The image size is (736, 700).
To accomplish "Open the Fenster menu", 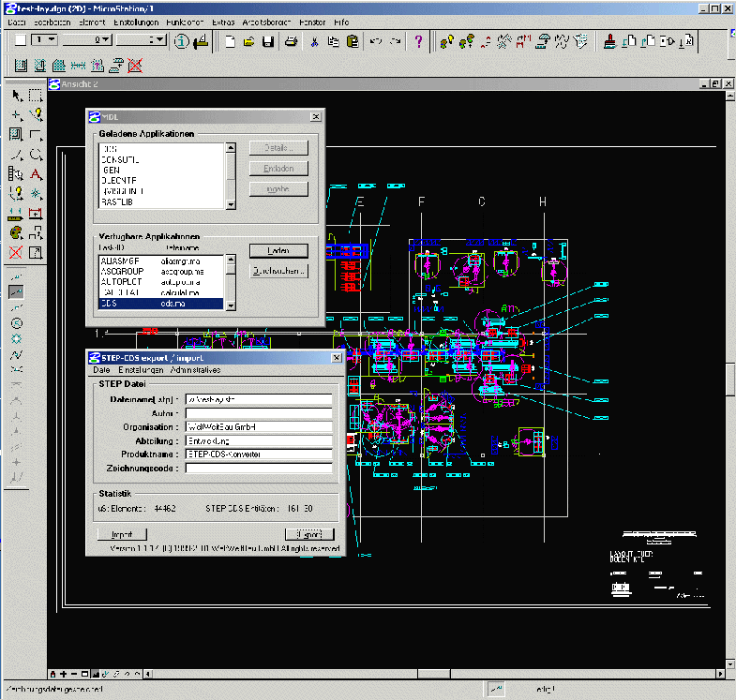I will (x=312, y=22).
